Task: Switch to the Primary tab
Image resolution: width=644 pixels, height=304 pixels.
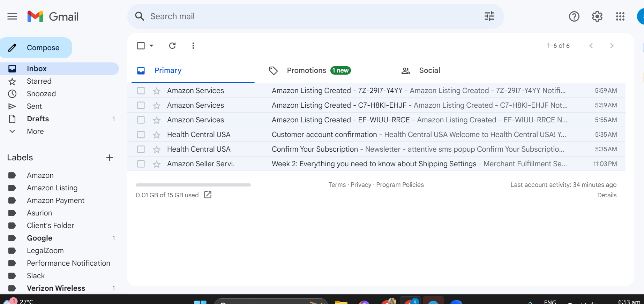Action: tap(193, 70)
